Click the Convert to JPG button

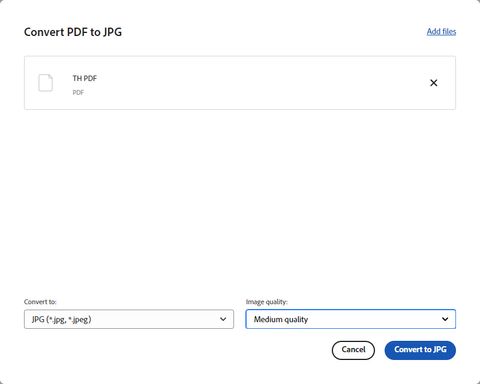point(420,350)
